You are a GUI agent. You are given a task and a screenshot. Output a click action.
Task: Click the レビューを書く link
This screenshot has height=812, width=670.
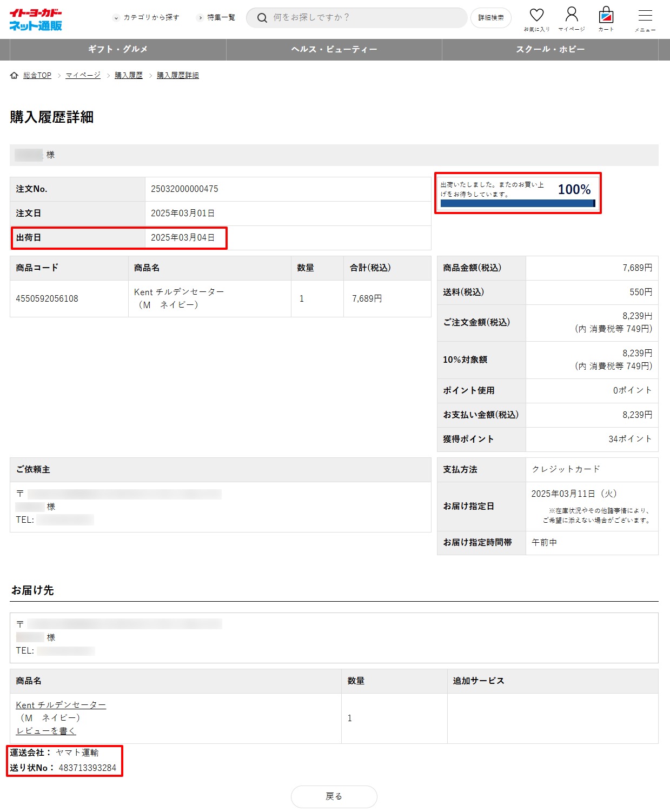46,731
